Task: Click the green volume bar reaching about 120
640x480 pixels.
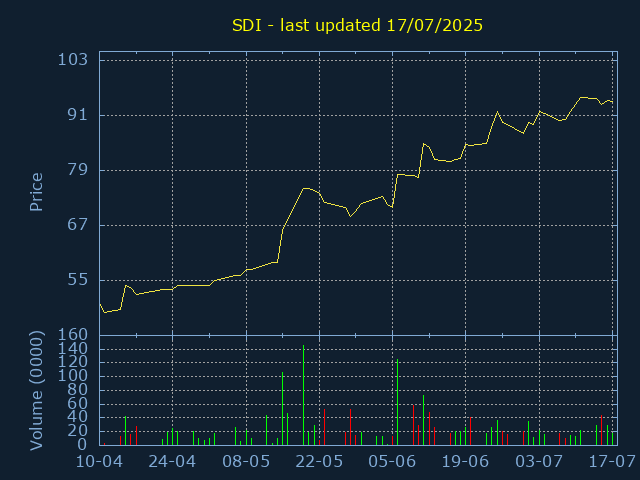Action: (397, 402)
